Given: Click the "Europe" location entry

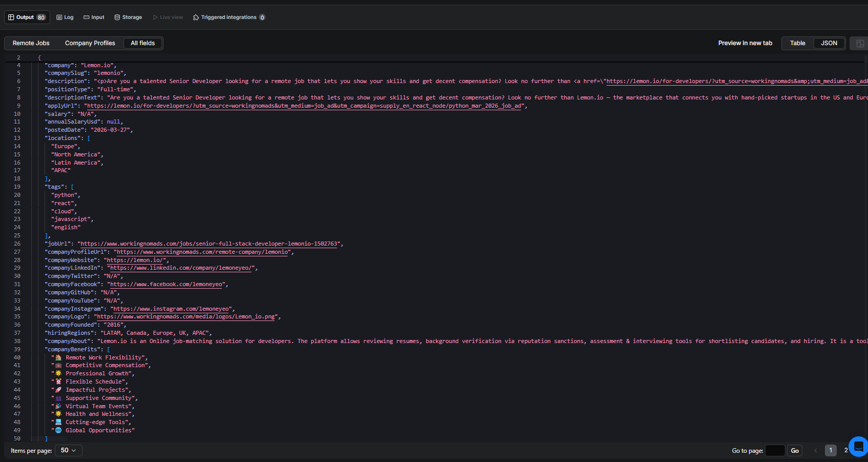Looking at the screenshot, I should tap(65, 146).
